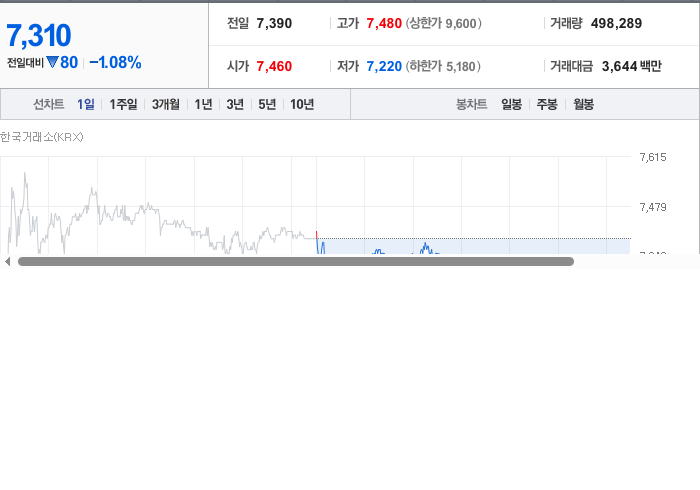Click the scrollbar left arrow
This screenshot has width=700, height=490.
click(7, 262)
